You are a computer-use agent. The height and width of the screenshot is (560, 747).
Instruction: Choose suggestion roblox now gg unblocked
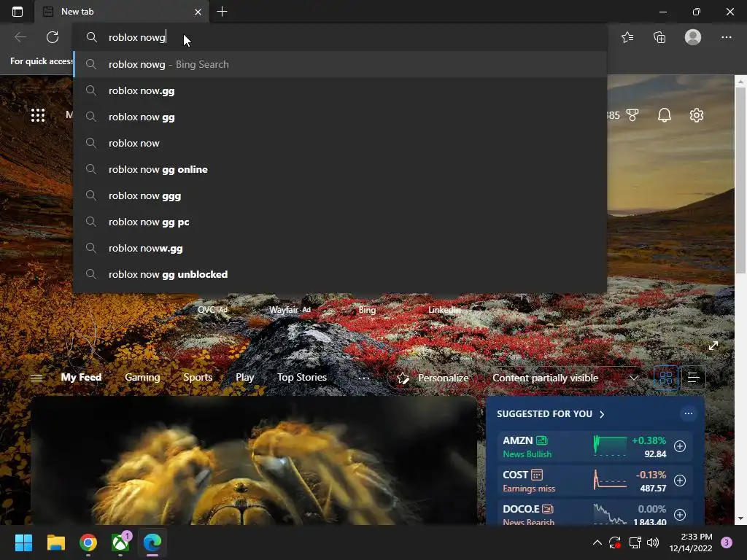(x=340, y=274)
